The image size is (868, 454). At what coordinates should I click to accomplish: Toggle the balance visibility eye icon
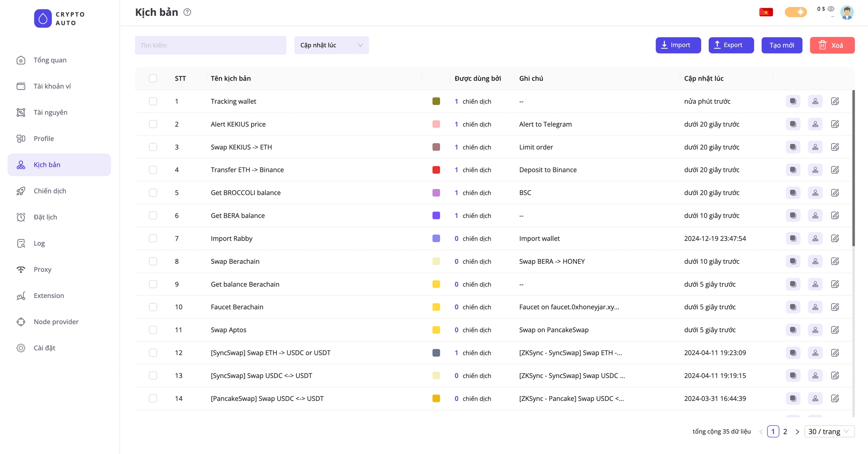coord(831,9)
